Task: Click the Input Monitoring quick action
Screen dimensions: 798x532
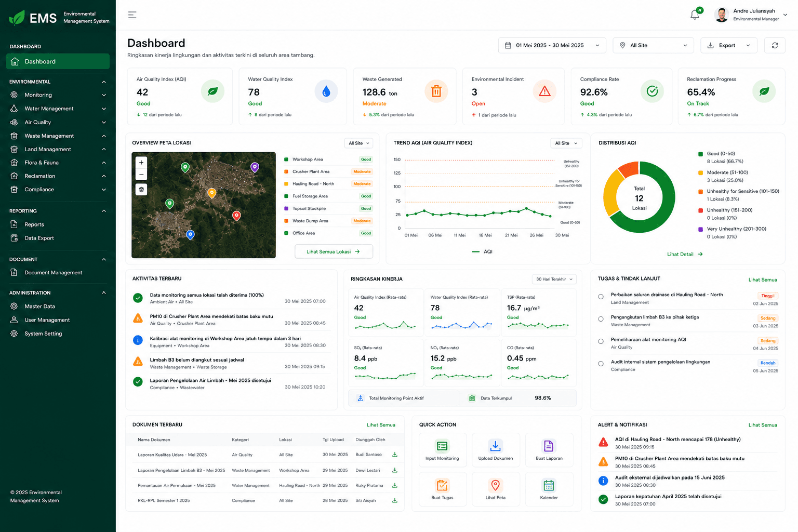Action: click(442, 450)
